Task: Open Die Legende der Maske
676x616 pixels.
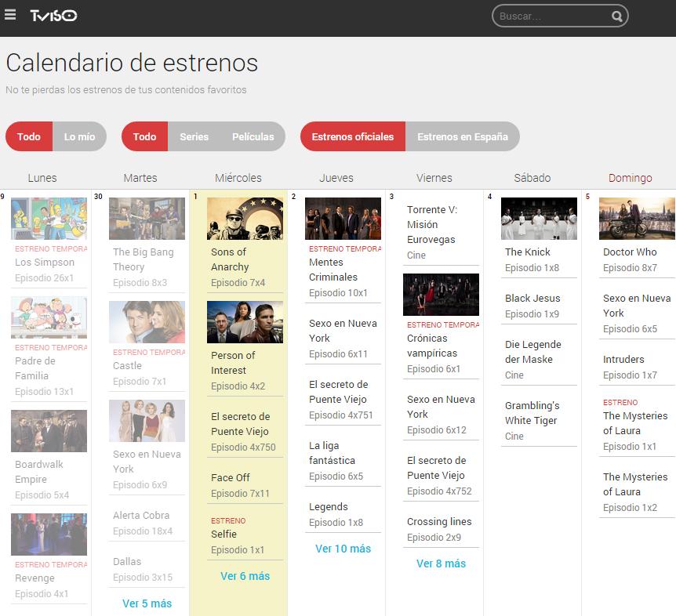Action: coord(532,352)
